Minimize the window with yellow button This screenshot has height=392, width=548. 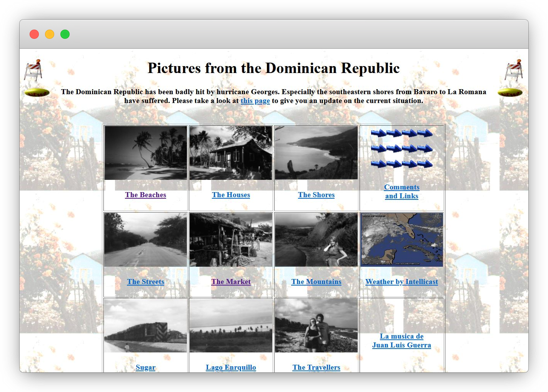coord(50,34)
